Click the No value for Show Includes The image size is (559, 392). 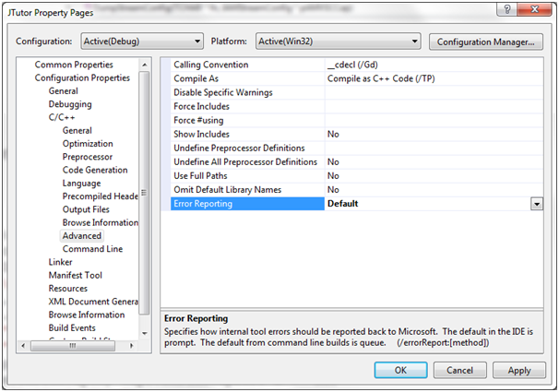coord(333,134)
